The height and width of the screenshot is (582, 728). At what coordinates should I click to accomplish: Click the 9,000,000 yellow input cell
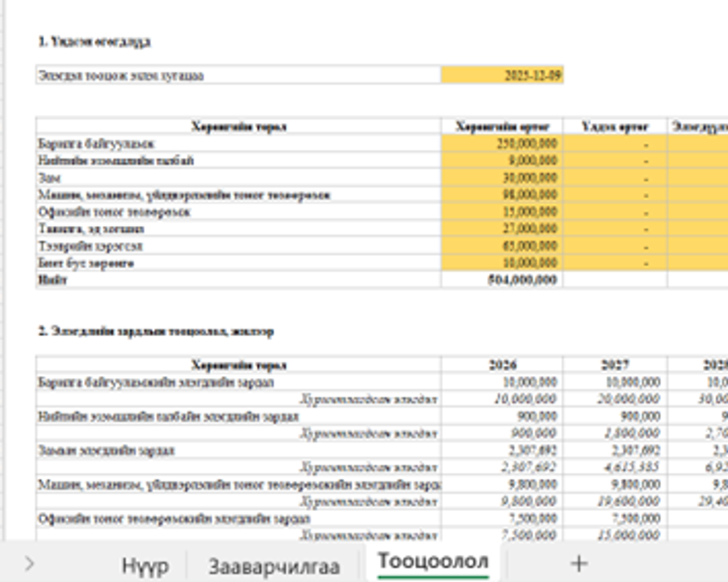point(502,161)
